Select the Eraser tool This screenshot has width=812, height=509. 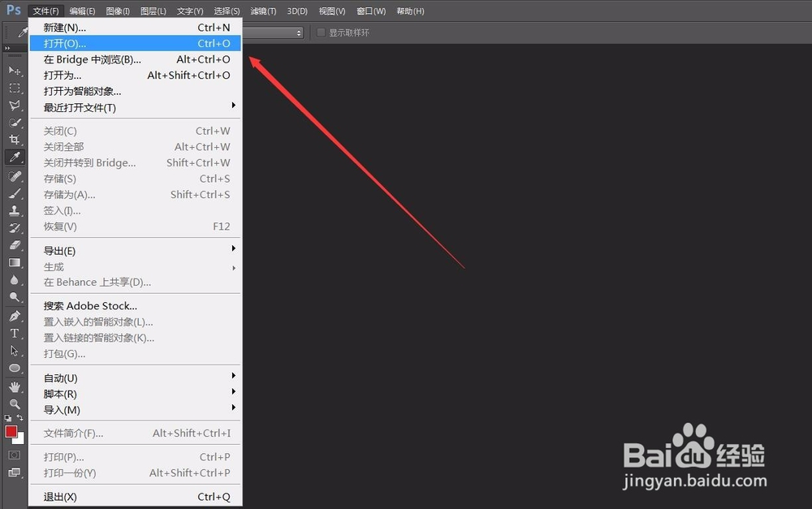[15, 245]
